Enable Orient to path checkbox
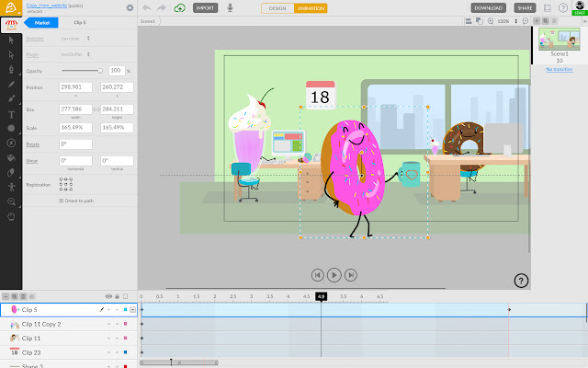588x368 pixels. [x=62, y=200]
